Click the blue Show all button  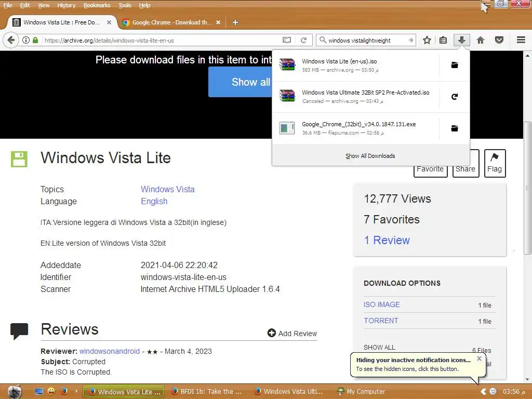(240, 82)
